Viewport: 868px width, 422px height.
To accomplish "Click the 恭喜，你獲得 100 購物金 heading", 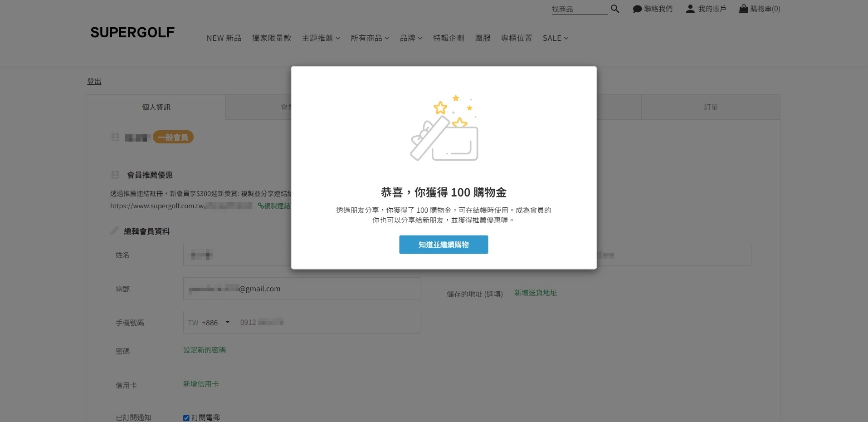I will point(444,192).
